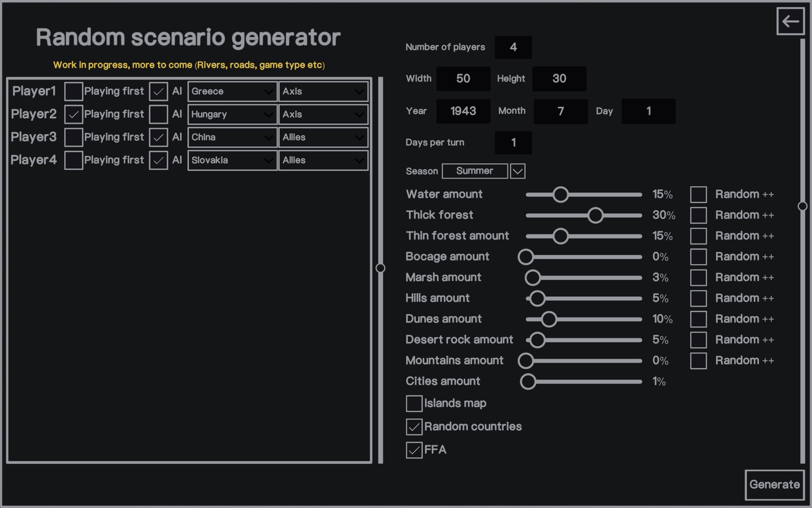Toggle the Islands map checkbox
Screen dimensions: 812x508
tap(414, 404)
